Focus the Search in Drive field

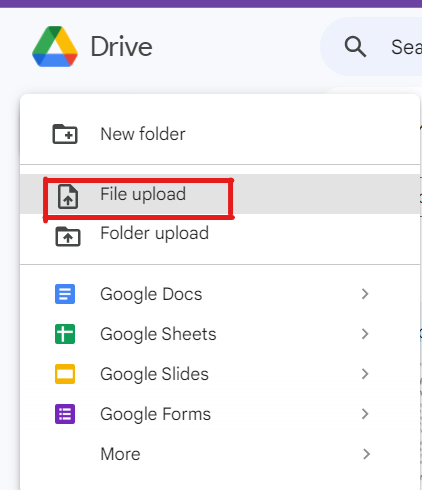point(371,47)
